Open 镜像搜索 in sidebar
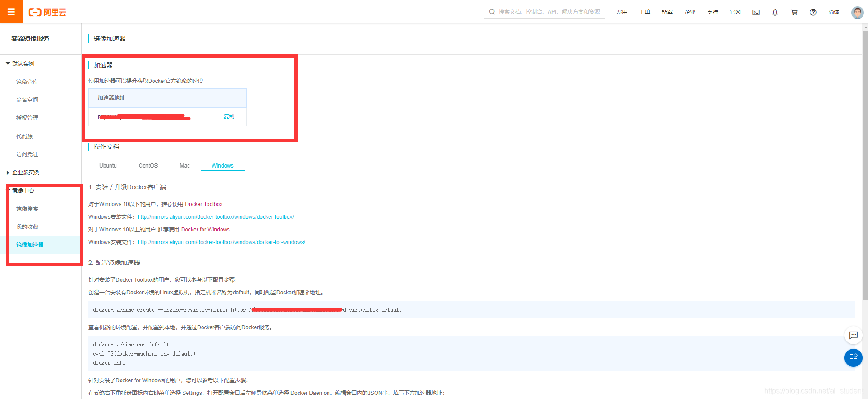The width and height of the screenshot is (868, 399). (x=27, y=209)
